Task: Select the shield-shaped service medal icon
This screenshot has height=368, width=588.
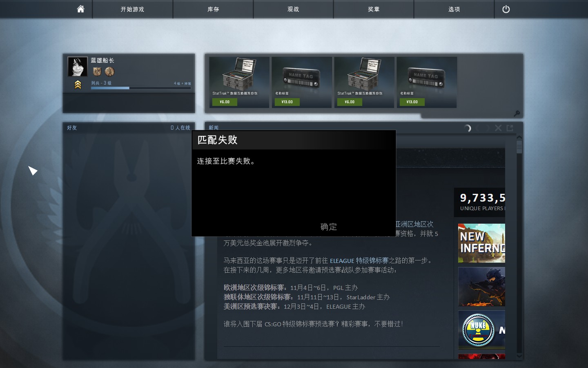Action: click(97, 72)
